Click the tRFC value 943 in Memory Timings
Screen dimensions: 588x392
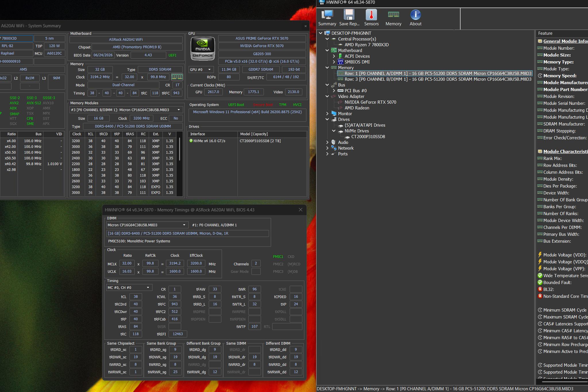click(x=175, y=304)
